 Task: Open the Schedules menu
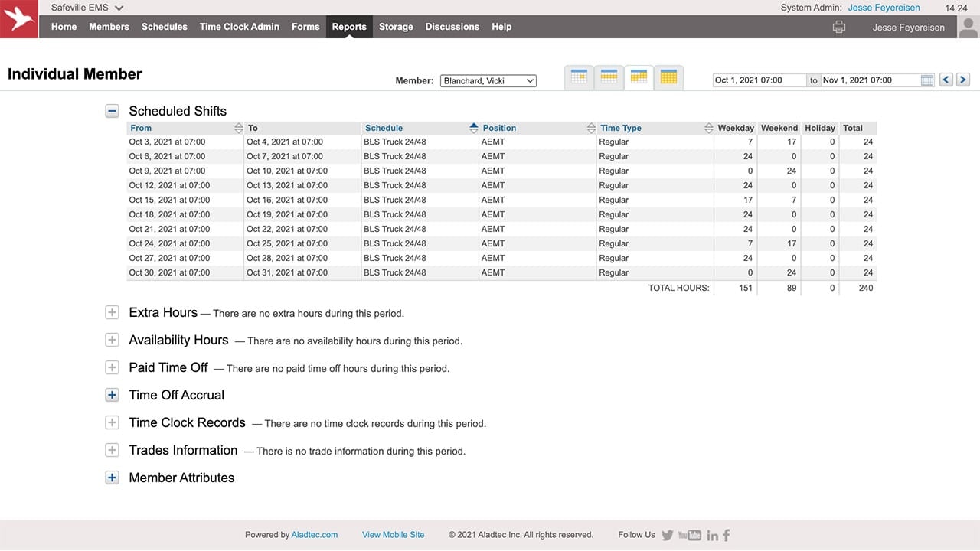(164, 27)
